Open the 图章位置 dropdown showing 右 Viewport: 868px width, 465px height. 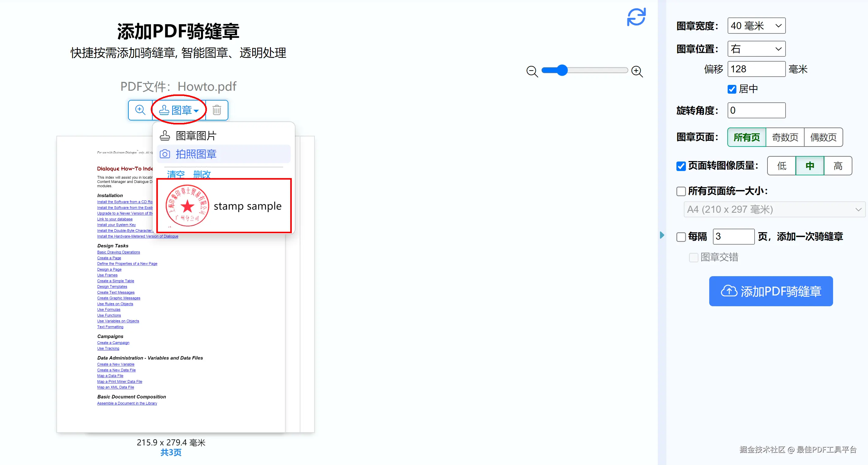pyautogui.click(x=756, y=49)
